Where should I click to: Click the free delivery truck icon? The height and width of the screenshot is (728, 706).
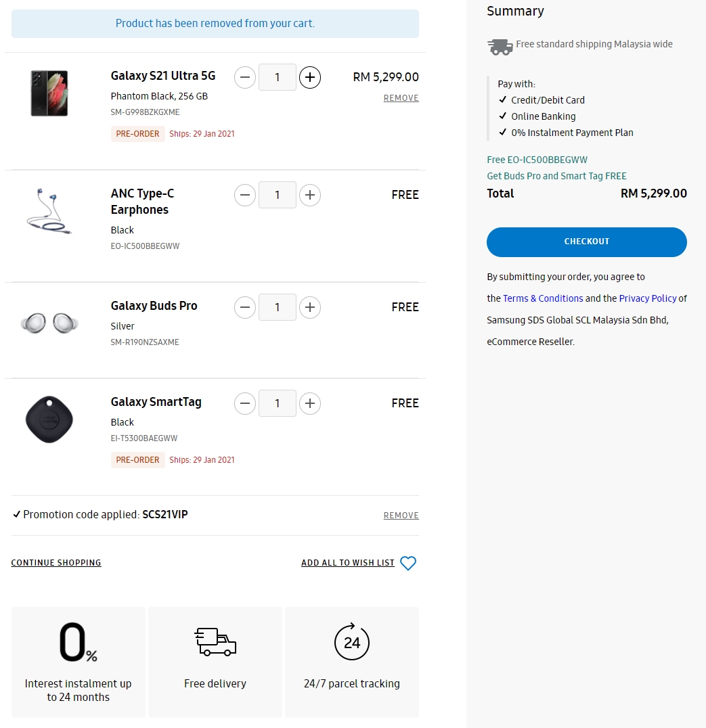tap(216, 641)
